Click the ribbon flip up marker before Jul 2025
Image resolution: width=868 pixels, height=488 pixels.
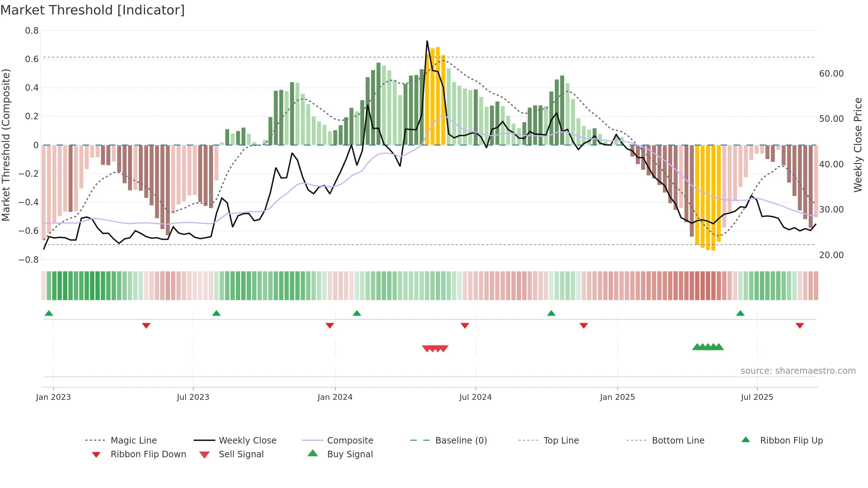pos(740,313)
